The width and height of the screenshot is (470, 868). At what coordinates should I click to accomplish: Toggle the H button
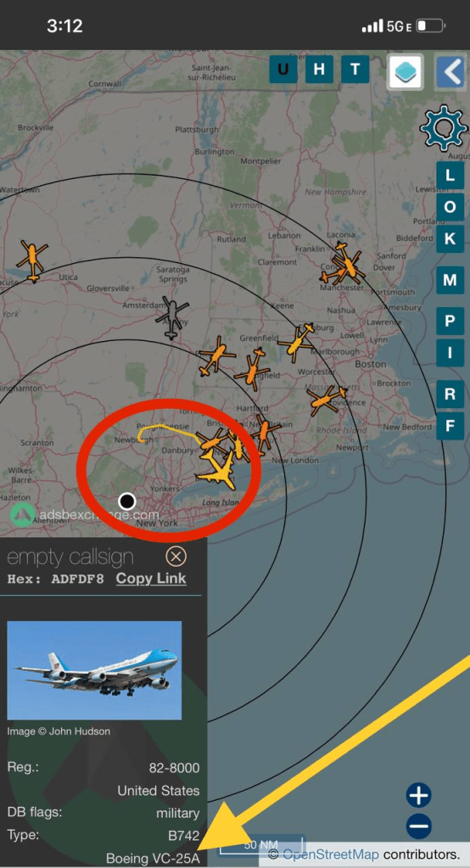tap(319, 70)
